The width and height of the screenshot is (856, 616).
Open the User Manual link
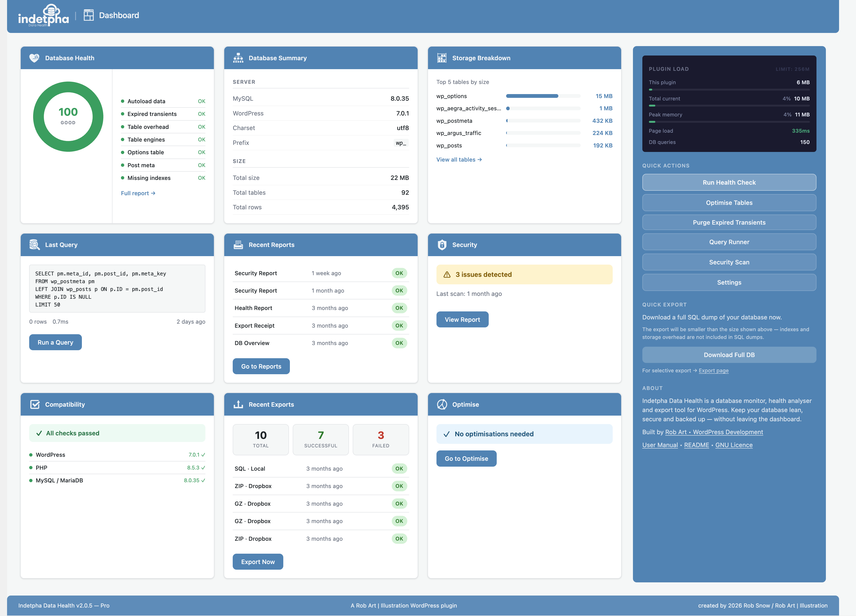(660, 445)
